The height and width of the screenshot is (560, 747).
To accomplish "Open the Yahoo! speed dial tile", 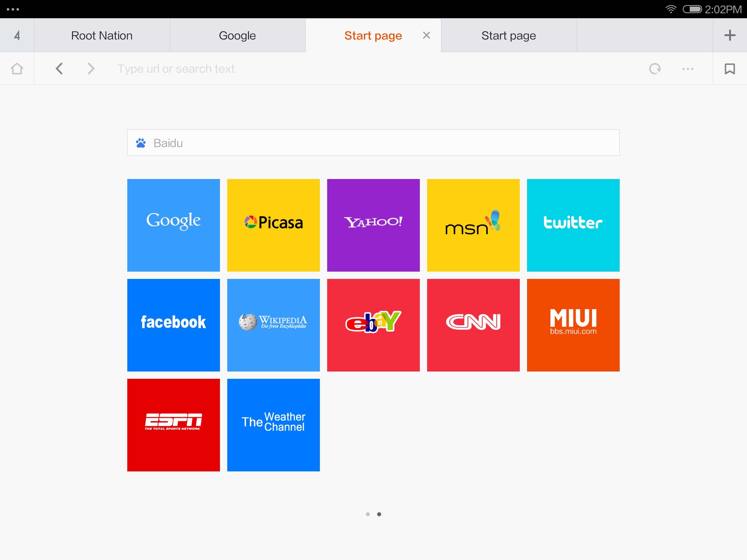I will (373, 225).
